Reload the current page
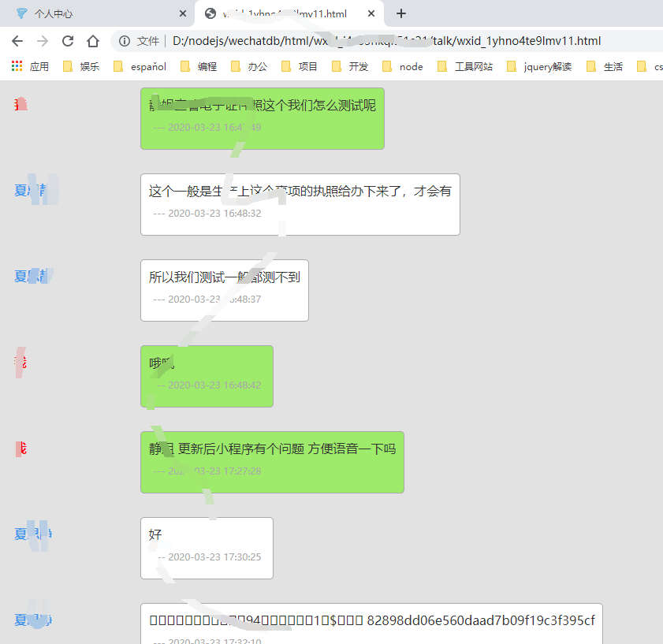 [x=68, y=41]
